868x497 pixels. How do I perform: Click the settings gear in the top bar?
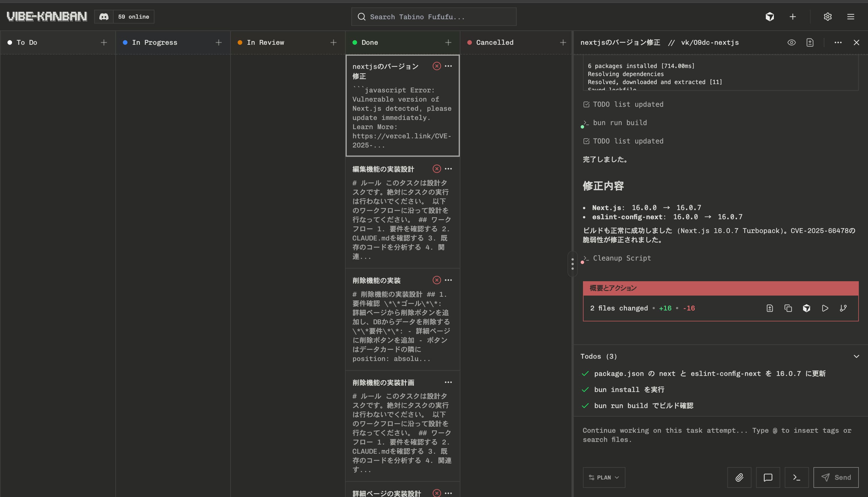(827, 16)
